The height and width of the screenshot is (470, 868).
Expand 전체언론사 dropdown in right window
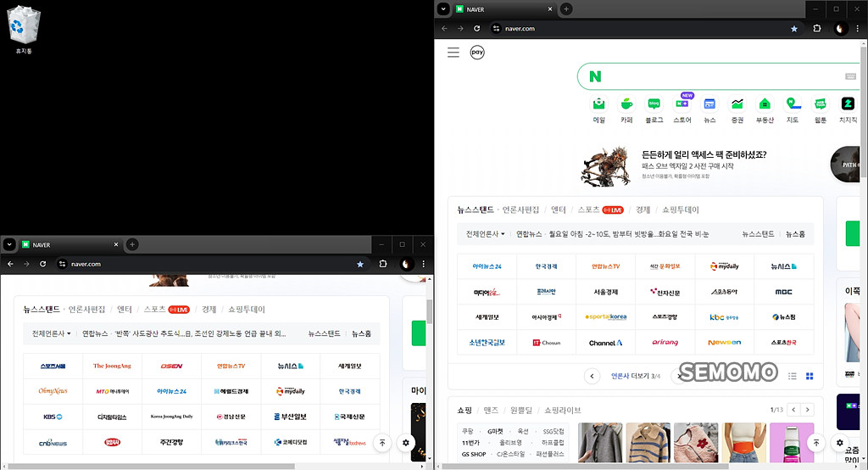486,234
